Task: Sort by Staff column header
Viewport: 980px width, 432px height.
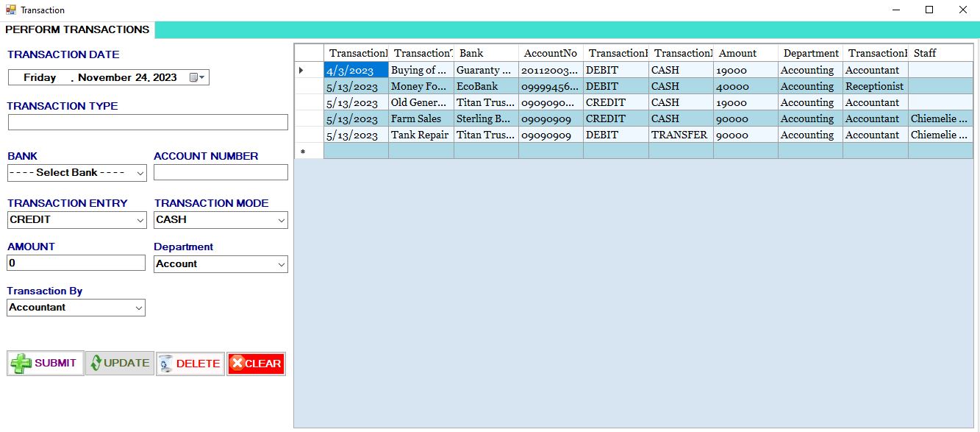Action: (940, 53)
